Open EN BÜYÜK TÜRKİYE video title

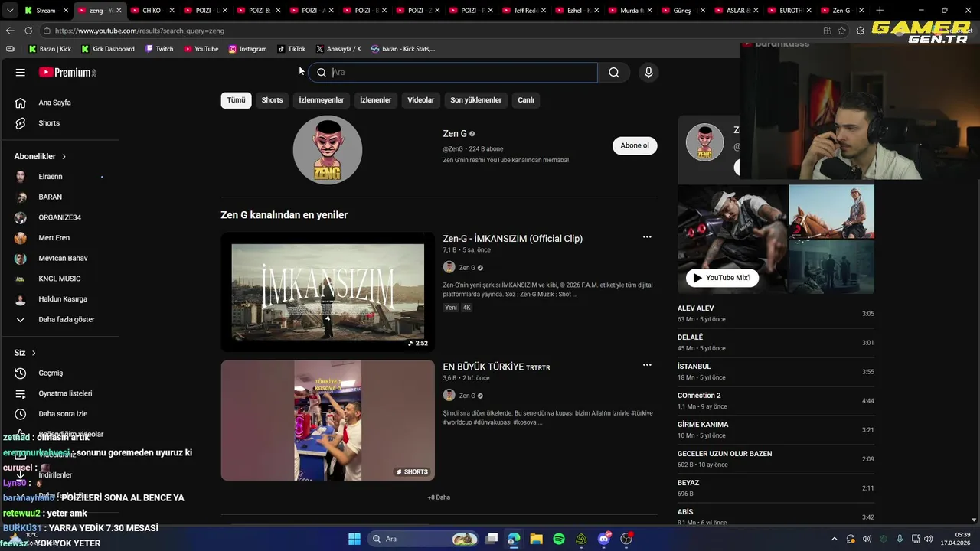coord(496,367)
